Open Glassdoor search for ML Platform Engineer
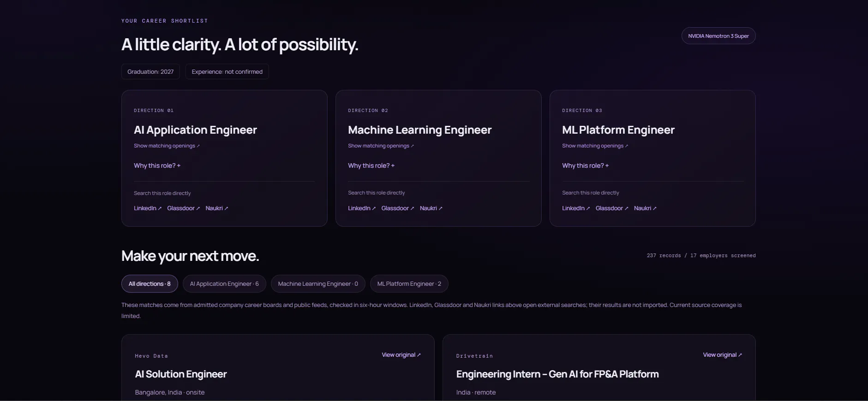Screen dimensions: 868x401 tap(611, 208)
